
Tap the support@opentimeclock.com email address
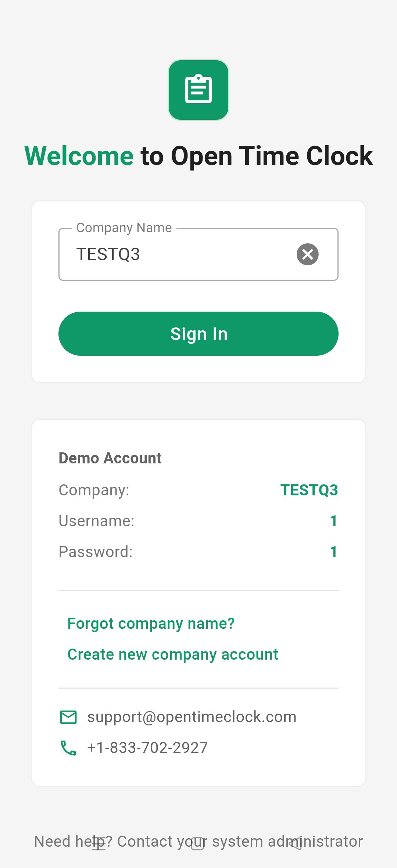192,717
